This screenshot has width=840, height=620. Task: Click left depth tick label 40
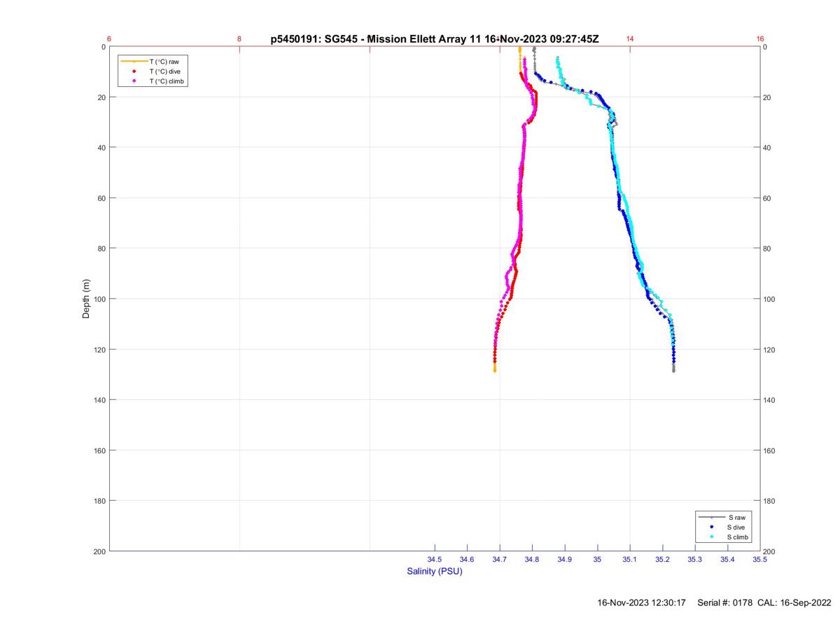click(x=101, y=148)
